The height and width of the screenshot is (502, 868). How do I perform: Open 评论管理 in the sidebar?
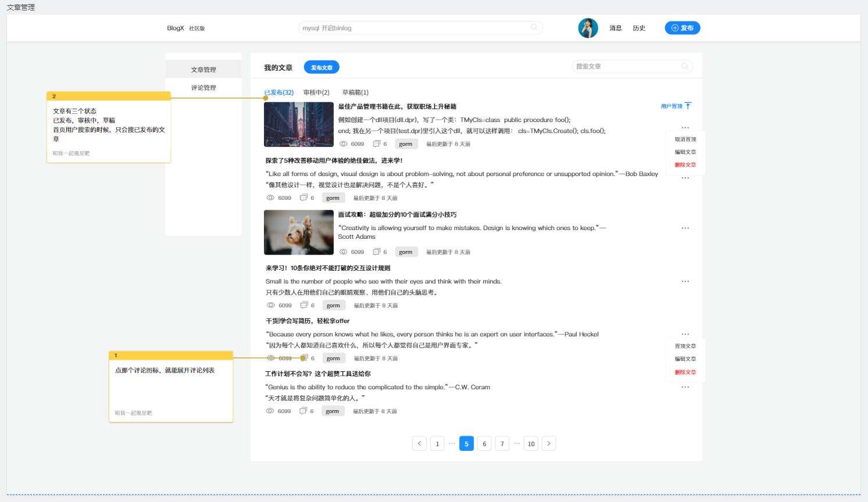[203, 88]
